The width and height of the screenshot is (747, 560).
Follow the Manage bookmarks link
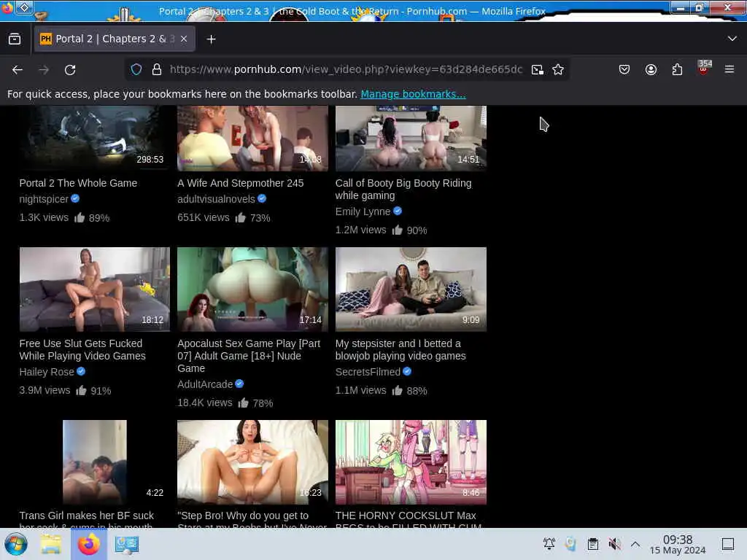click(413, 94)
